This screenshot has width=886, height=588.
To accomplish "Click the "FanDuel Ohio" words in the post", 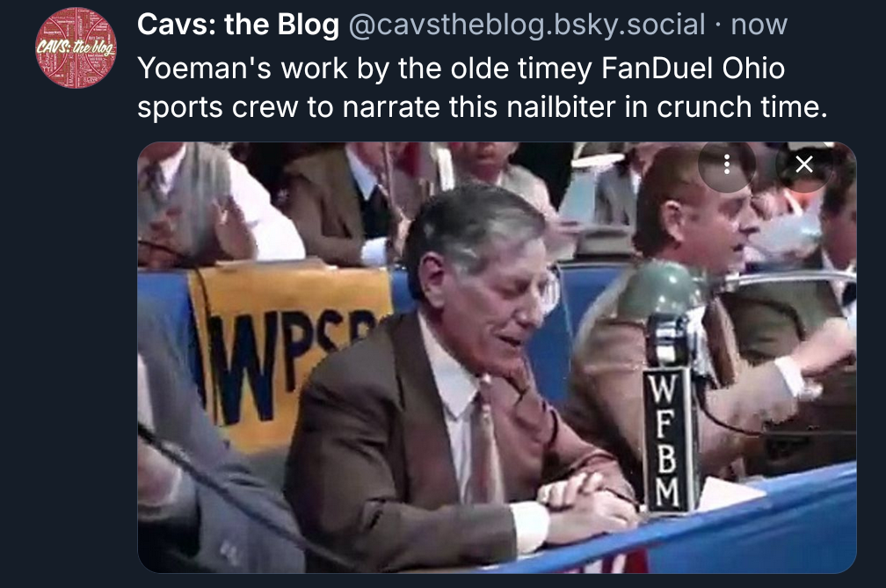I will pos(694,69).
